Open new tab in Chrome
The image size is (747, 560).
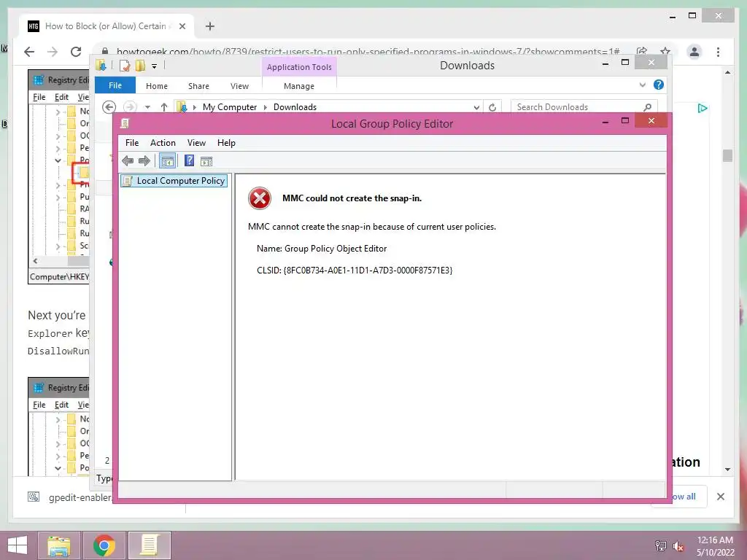click(210, 26)
